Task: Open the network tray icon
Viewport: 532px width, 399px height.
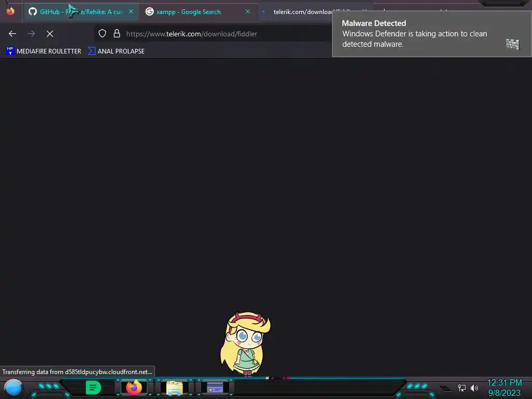Action: click(462, 388)
